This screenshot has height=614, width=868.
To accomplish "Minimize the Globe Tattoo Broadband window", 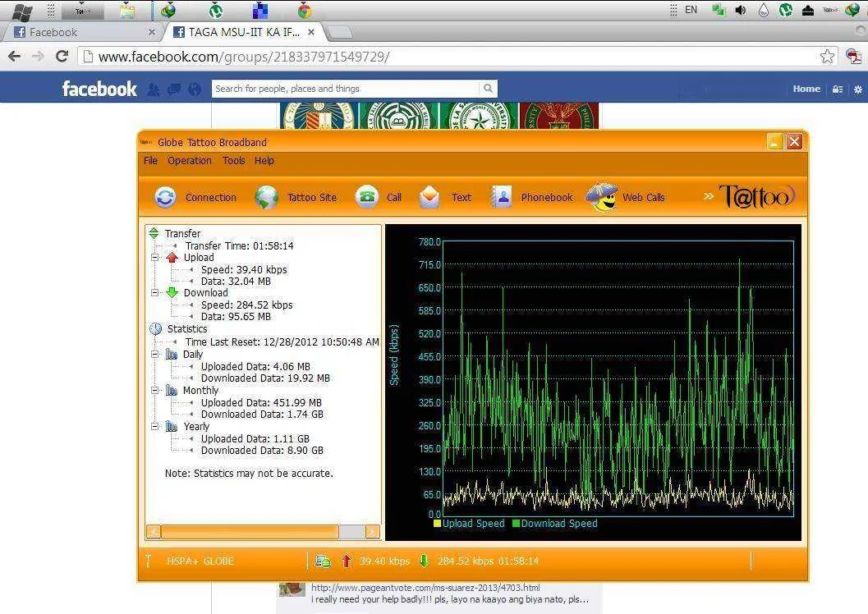I will pos(774,142).
